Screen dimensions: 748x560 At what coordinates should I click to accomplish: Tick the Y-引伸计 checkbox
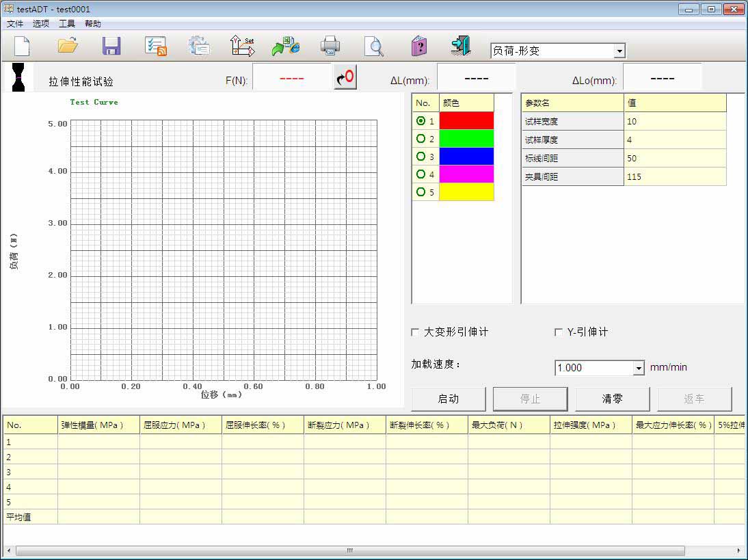pyautogui.click(x=558, y=332)
